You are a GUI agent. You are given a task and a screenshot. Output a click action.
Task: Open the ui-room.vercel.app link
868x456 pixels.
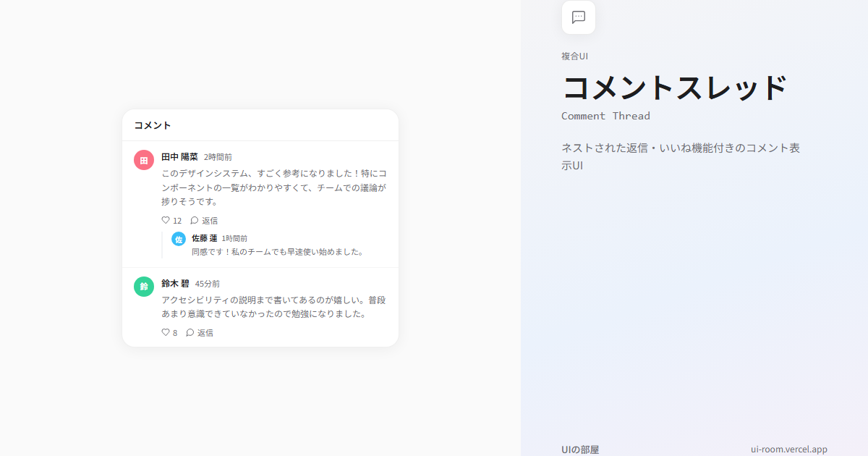pos(789,449)
